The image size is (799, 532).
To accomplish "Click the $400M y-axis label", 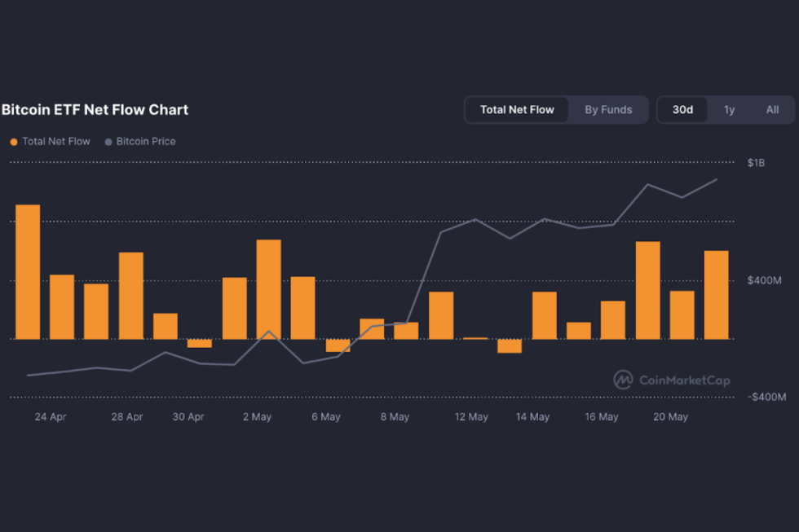I will [x=764, y=281].
